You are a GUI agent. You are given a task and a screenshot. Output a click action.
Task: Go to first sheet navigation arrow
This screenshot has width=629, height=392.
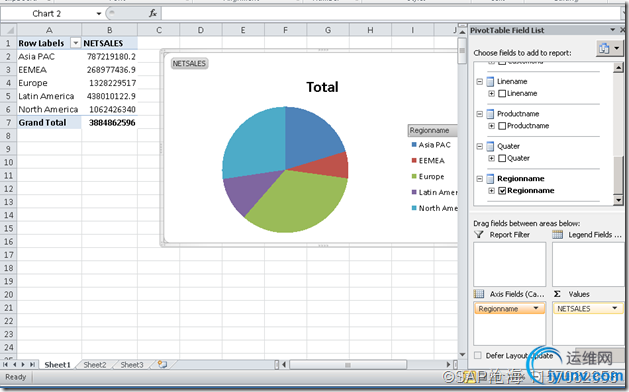[x=5, y=364]
